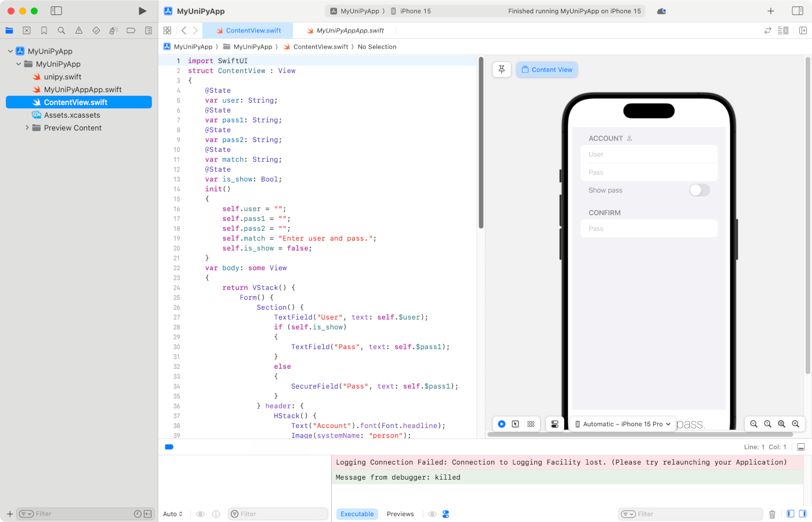The image size is (812, 522).
Task: Open the Automatic – iPhone 15 Pro dropdown
Action: 623,424
